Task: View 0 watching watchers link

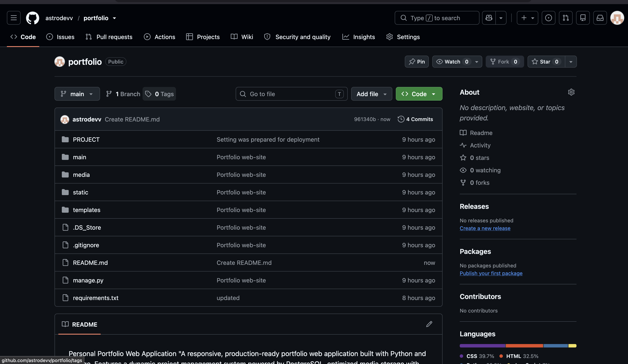Action: pyautogui.click(x=480, y=170)
